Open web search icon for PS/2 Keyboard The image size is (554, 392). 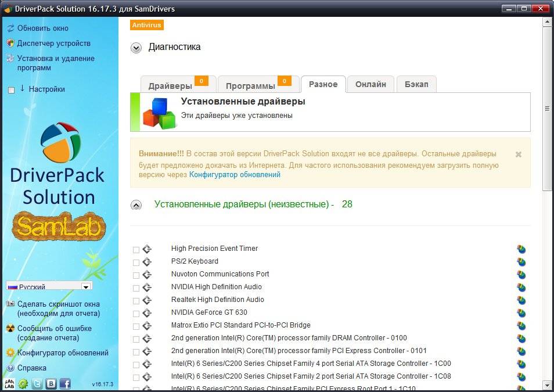521,262
